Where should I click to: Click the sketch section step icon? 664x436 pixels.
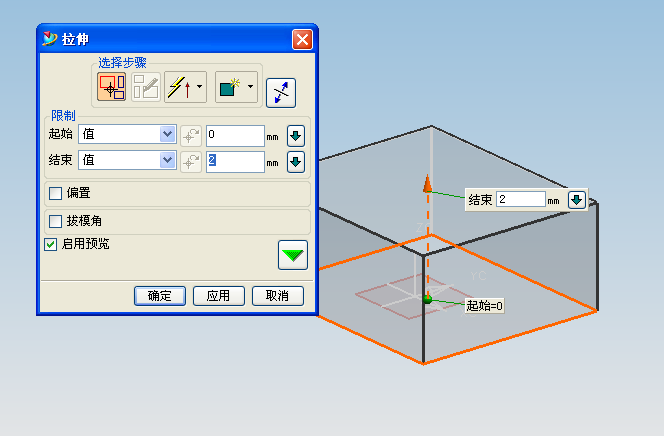click(x=146, y=87)
